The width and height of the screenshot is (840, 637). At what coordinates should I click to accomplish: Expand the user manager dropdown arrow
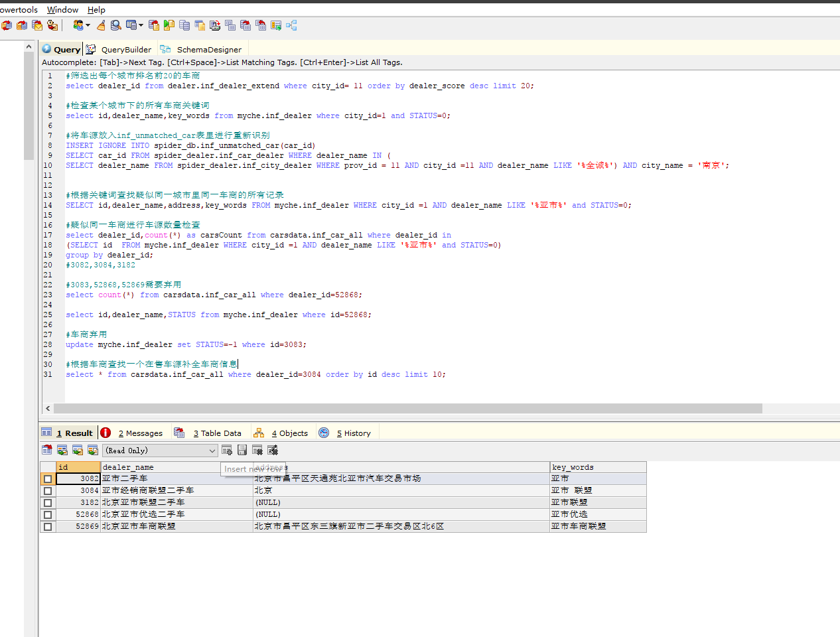click(88, 25)
